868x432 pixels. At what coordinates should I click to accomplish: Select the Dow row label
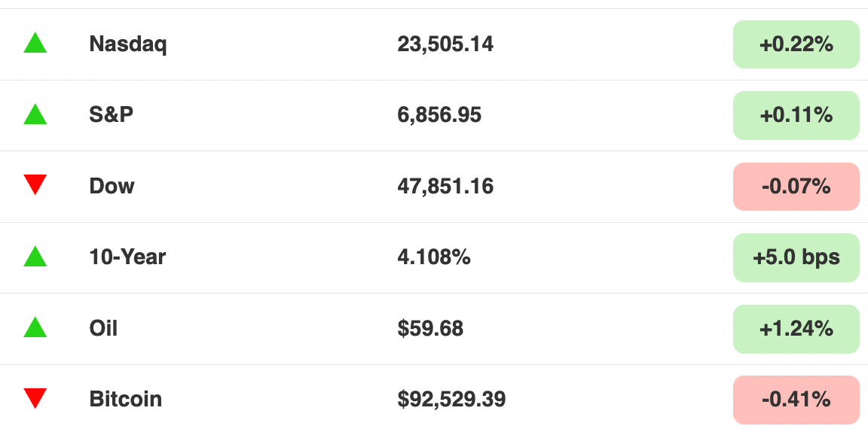tap(112, 186)
